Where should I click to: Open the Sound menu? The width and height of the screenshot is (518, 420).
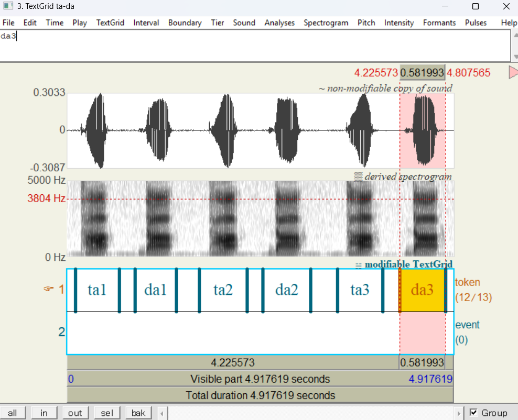(x=244, y=23)
